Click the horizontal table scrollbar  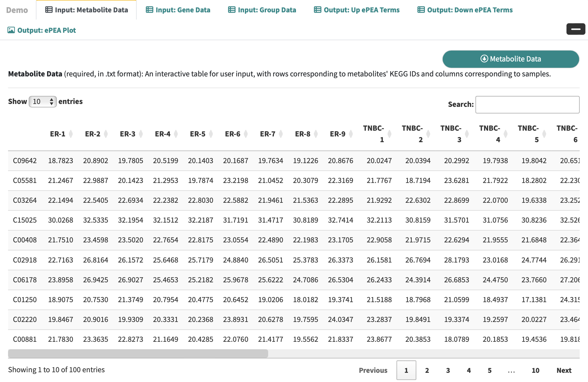[x=138, y=354]
